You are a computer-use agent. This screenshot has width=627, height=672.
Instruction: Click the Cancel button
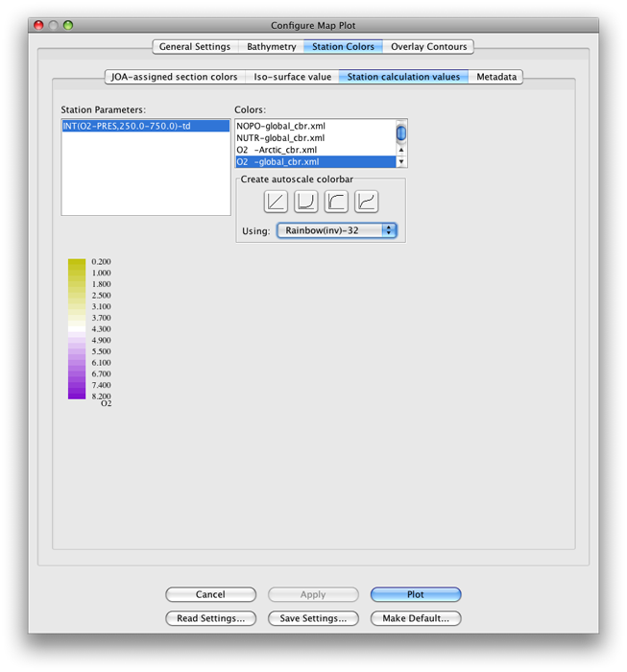click(210, 594)
